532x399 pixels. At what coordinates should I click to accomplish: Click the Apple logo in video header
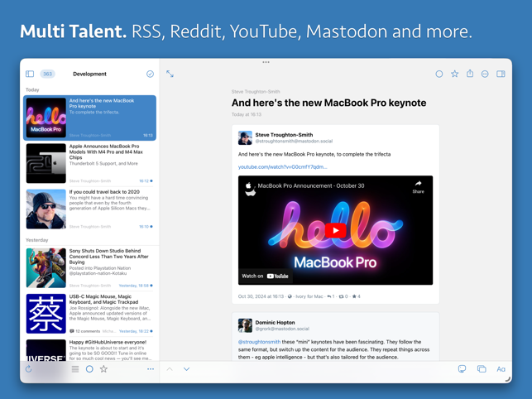(x=248, y=185)
